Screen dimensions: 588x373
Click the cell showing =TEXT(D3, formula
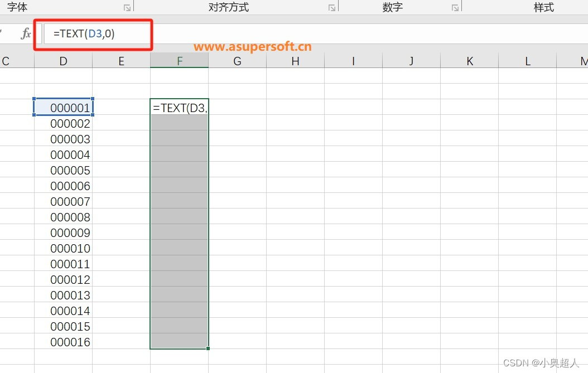179,107
